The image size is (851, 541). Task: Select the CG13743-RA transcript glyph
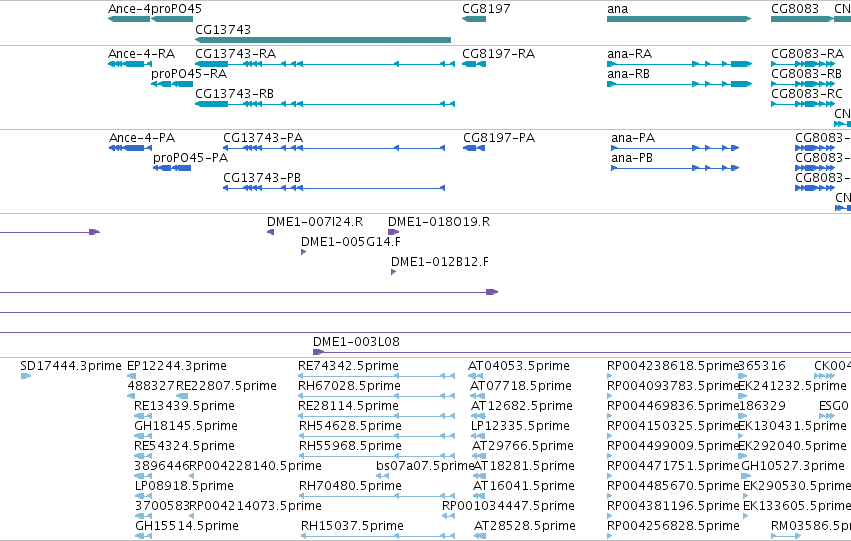pyautogui.click(x=325, y=64)
